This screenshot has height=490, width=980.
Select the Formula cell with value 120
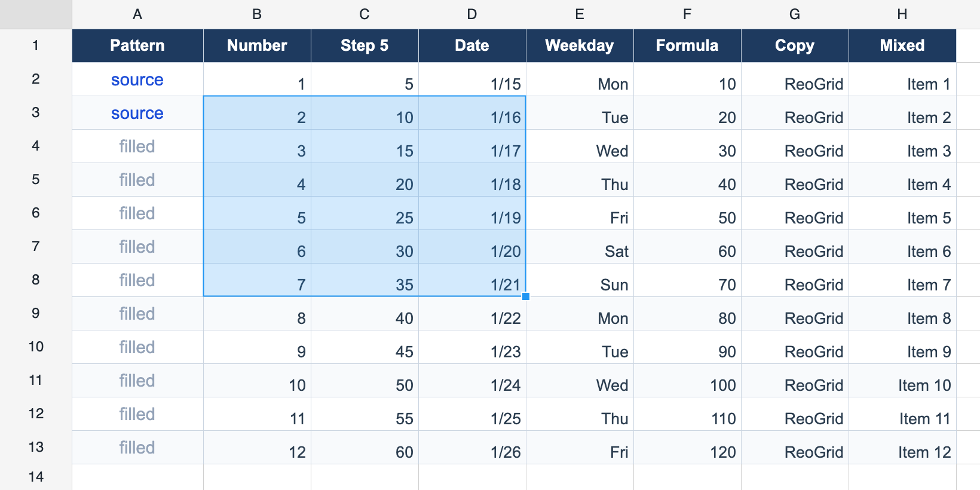click(687, 448)
